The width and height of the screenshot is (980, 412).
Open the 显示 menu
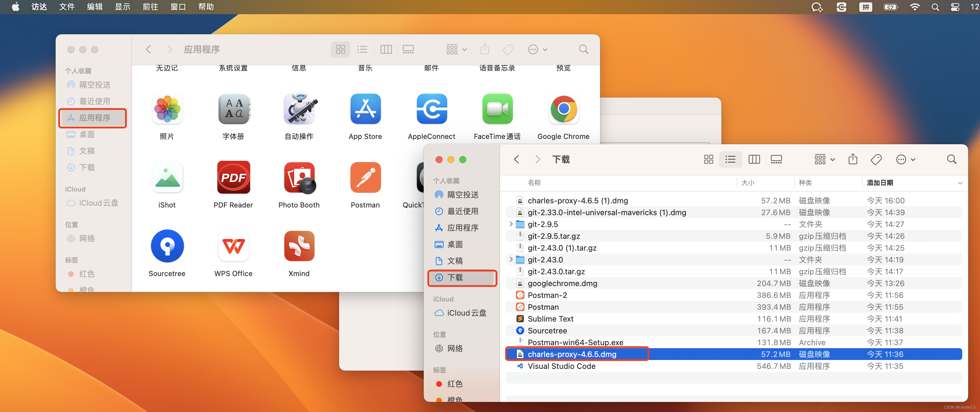(122, 7)
